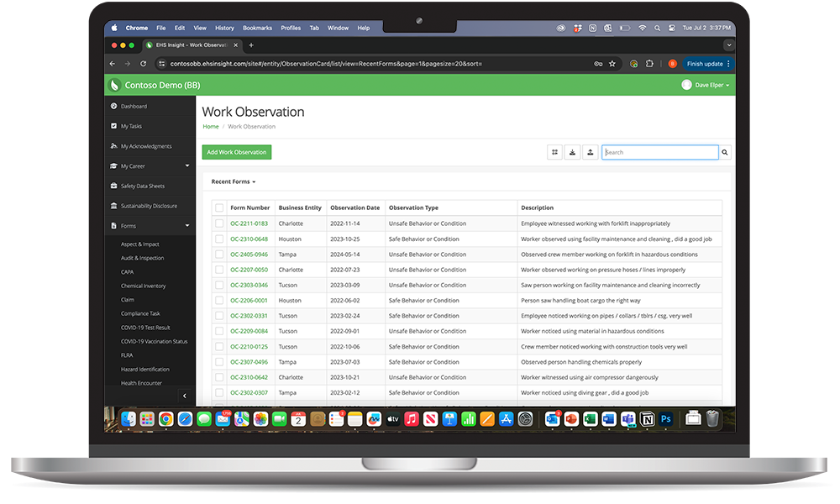Viewport: 840px width, 504px height.
Task: Click the Description column header
Action: point(537,207)
